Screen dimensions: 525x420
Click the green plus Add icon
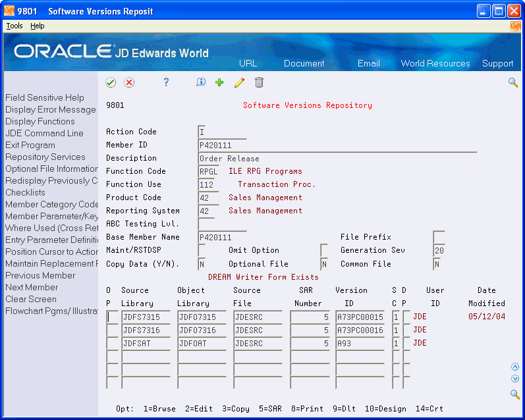pyautogui.click(x=219, y=82)
